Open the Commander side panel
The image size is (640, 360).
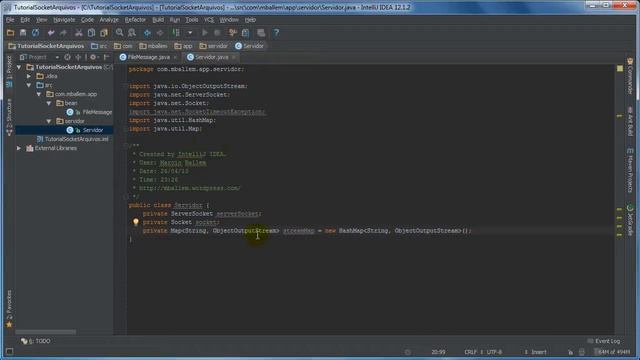(630, 76)
